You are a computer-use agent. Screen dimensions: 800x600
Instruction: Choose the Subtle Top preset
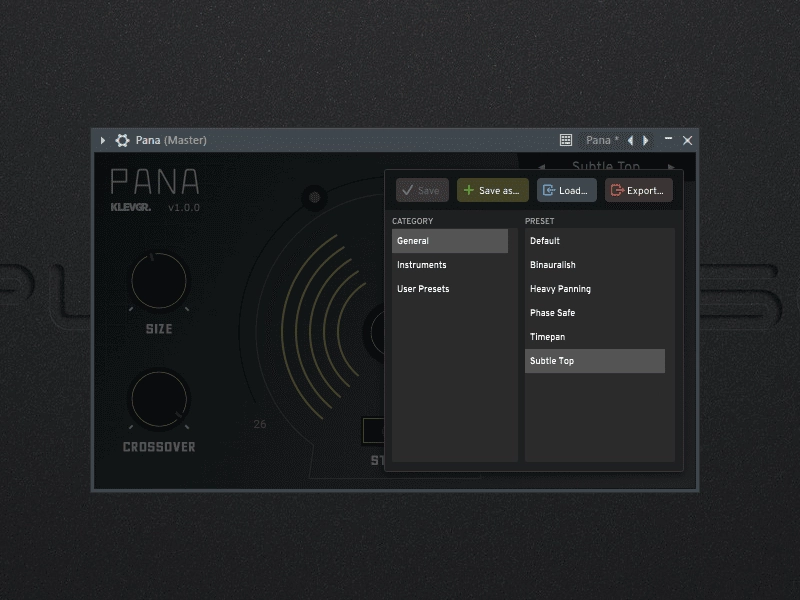click(x=595, y=361)
